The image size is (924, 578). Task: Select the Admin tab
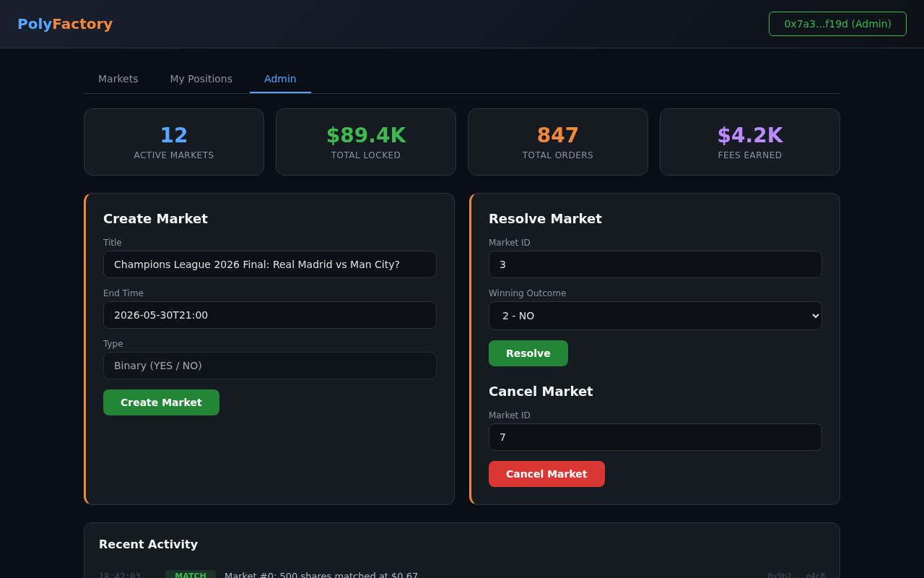(x=280, y=79)
